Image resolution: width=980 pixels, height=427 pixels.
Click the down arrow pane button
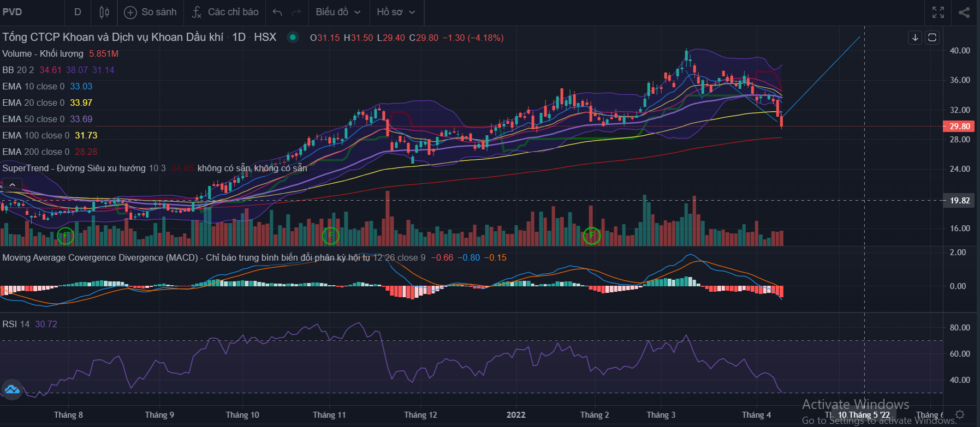(x=915, y=38)
